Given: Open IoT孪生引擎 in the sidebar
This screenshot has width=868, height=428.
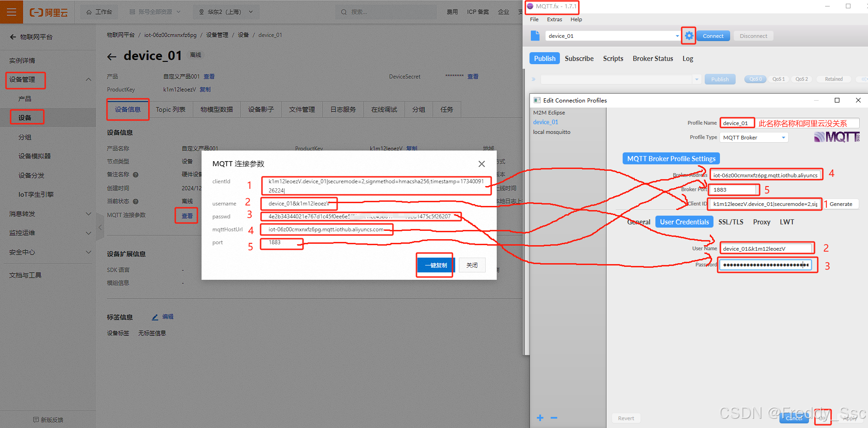Looking at the screenshot, I should pos(36,194).
